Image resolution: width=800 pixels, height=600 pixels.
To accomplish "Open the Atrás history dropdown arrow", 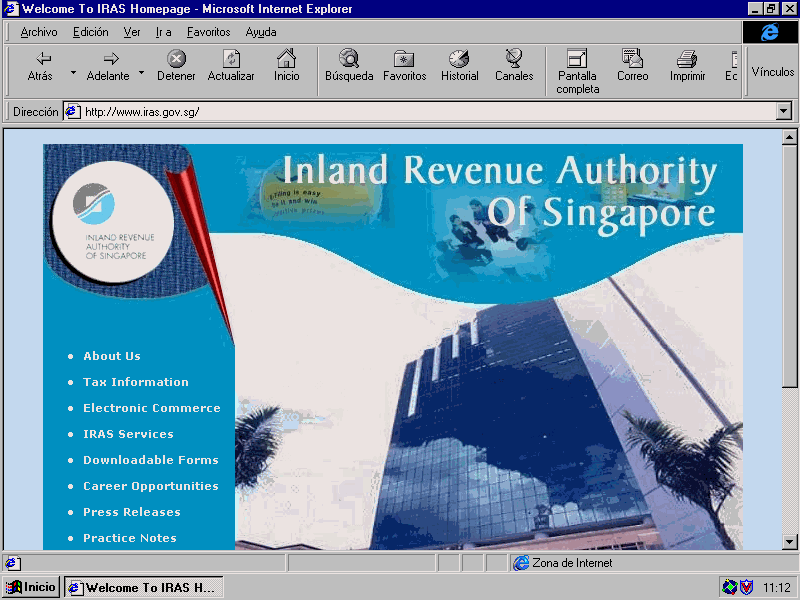I will point(73,73).
